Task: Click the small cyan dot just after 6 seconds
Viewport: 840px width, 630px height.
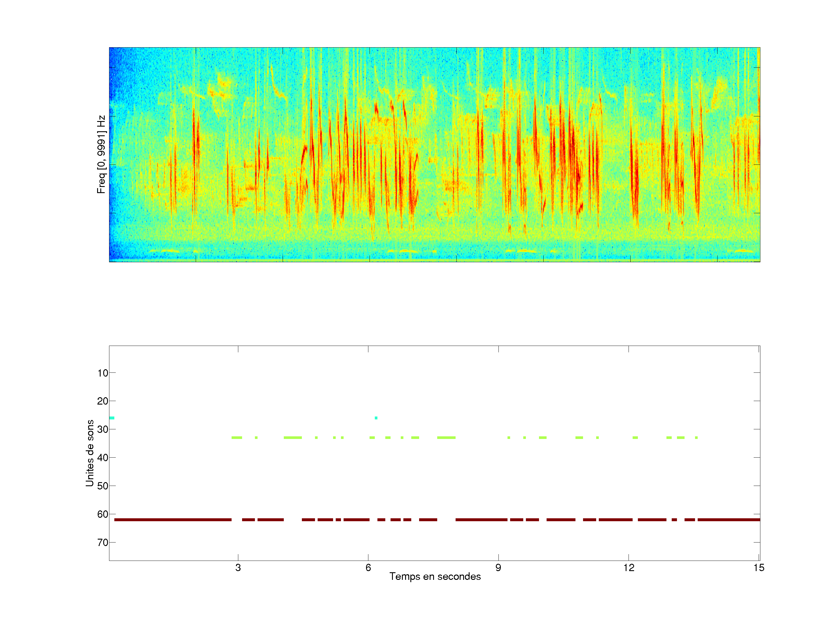Action: pos(376,418)
